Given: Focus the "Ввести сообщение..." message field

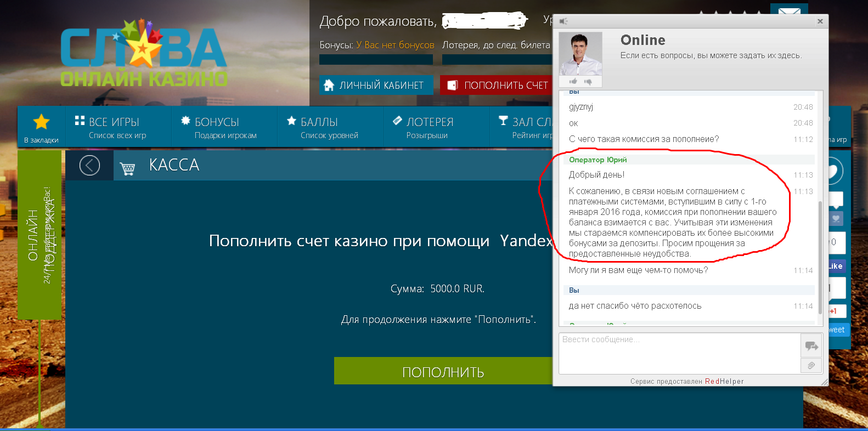Looking at the screenshot, I should [x=679, y=353].
